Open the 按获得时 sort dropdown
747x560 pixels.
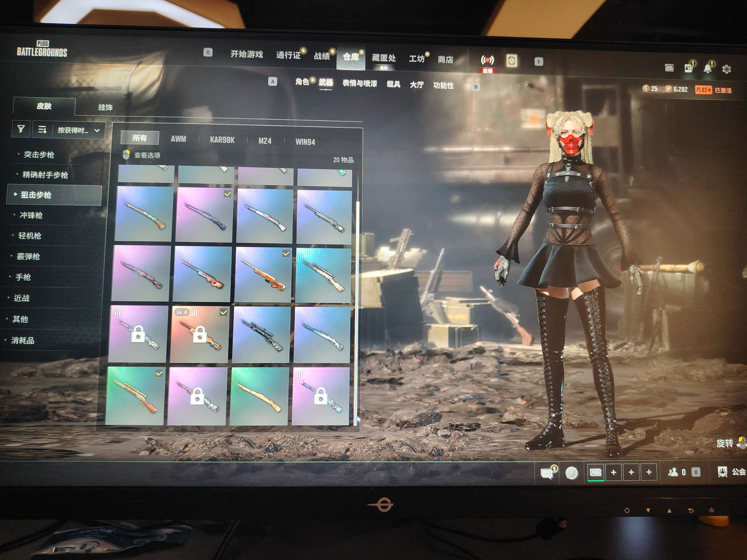pyautogui.click(x=78, y=130)
